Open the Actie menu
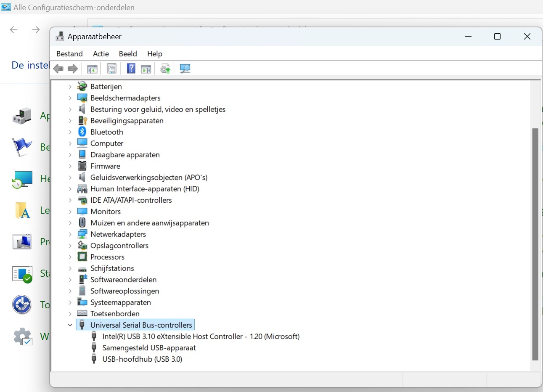This screenshot has width=543, height=392. click(x=101, y=54)
